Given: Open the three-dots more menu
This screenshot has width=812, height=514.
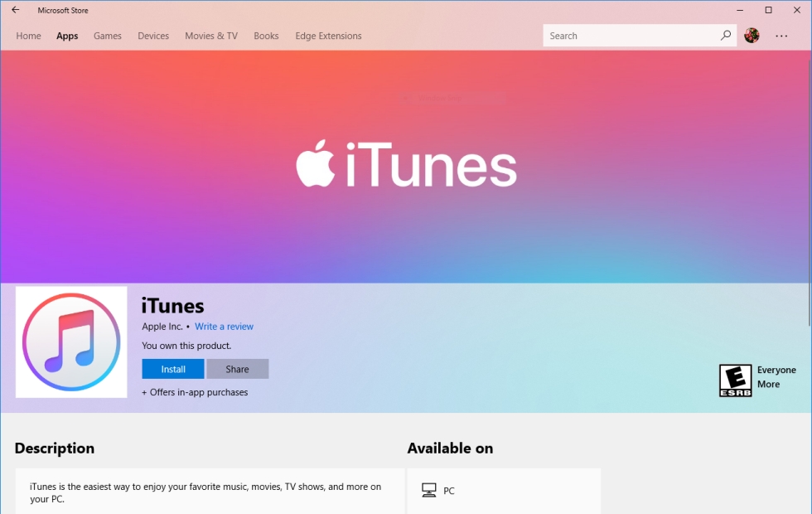Looking at the screenshot, I should [x=781, y=36].
